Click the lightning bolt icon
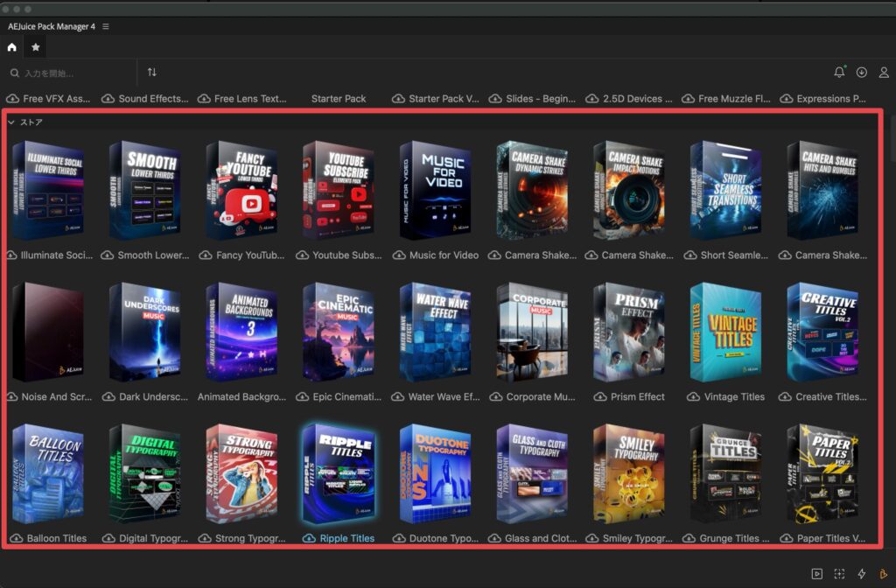The width and height of the screenshot is (896, 588). coord(862,574)
